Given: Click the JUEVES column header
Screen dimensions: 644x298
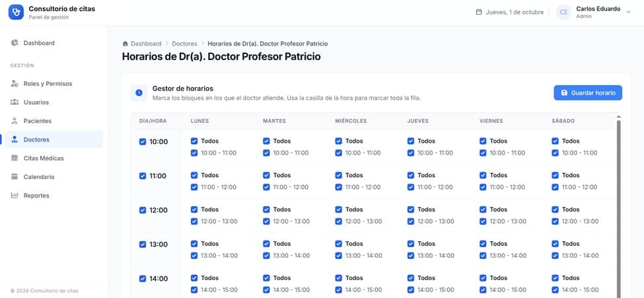Looking at the screenshot, I should coord(417,121).
